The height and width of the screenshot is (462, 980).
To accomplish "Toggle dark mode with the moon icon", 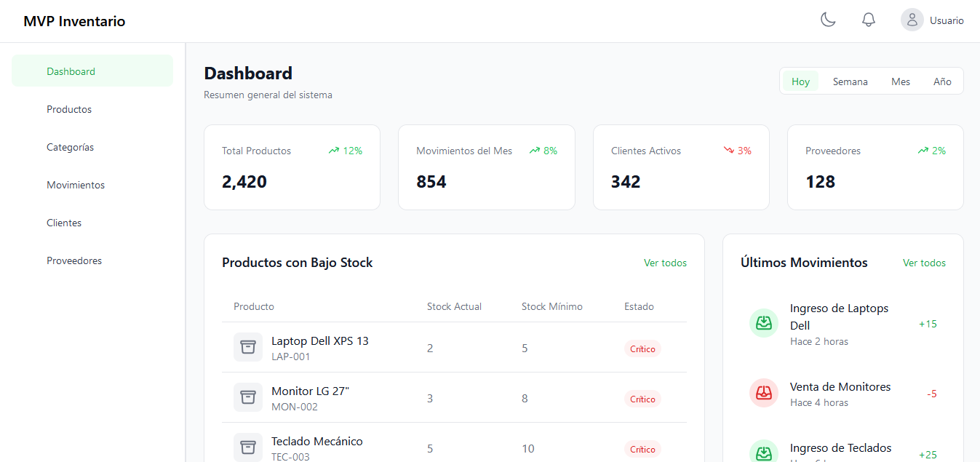I will (828, 20).
